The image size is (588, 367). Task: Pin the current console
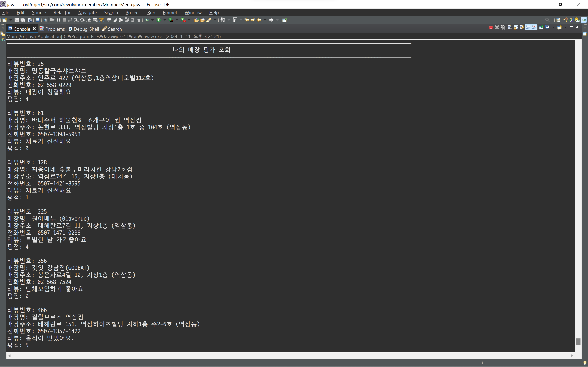541,27
